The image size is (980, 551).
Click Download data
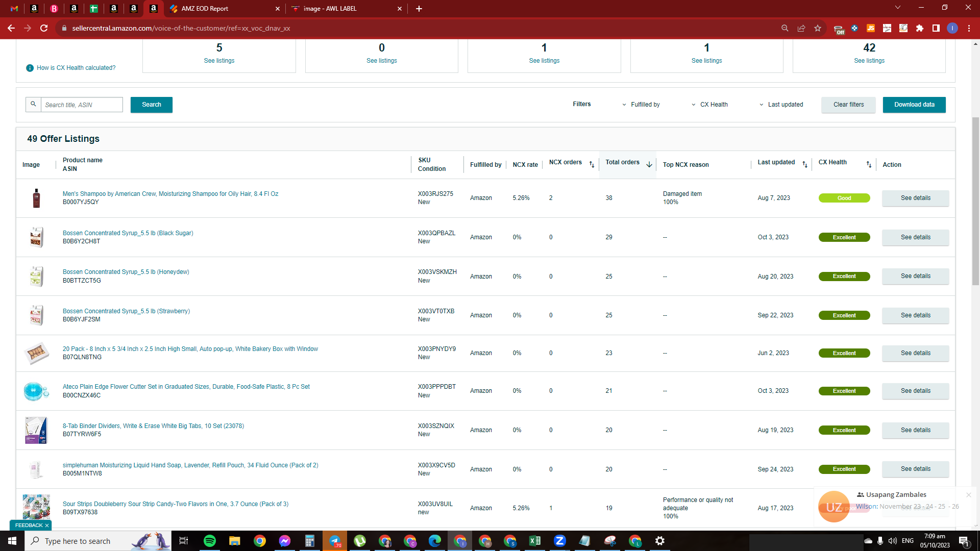coord(914,105)
